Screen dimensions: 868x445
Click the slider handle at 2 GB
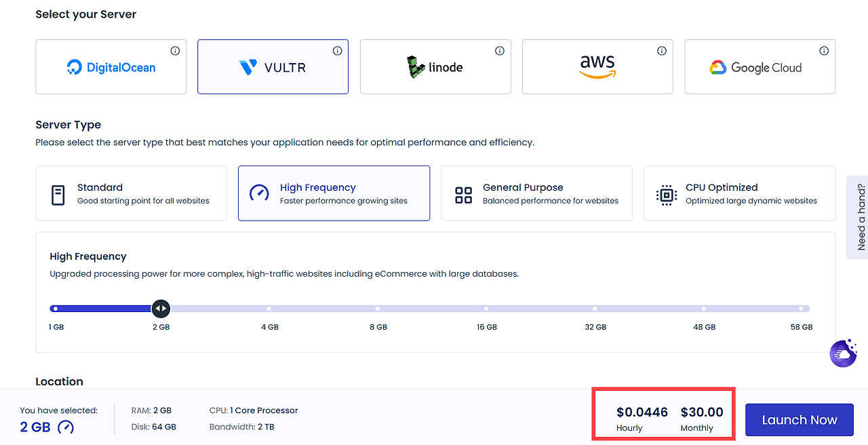point(161,309)
